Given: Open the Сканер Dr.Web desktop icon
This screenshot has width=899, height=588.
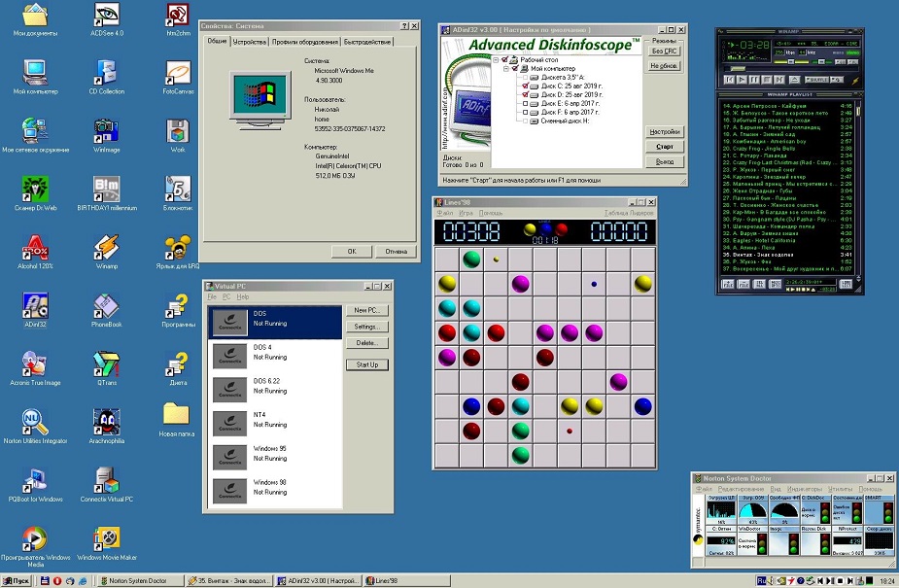Looking at the screenshot, I should point(35,192).
